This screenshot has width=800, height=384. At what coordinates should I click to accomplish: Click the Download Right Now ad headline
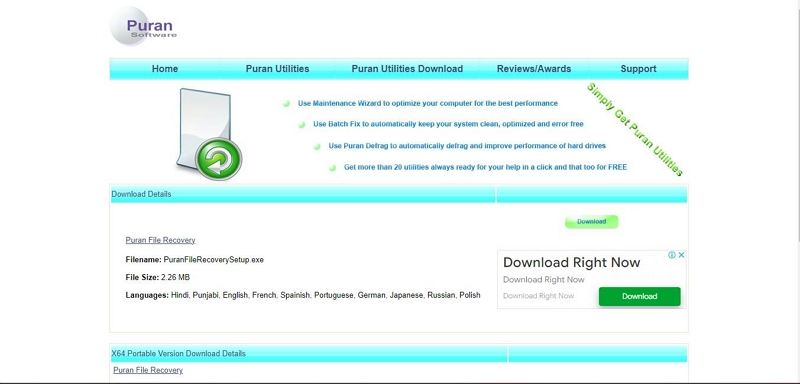tap(571, 263)
